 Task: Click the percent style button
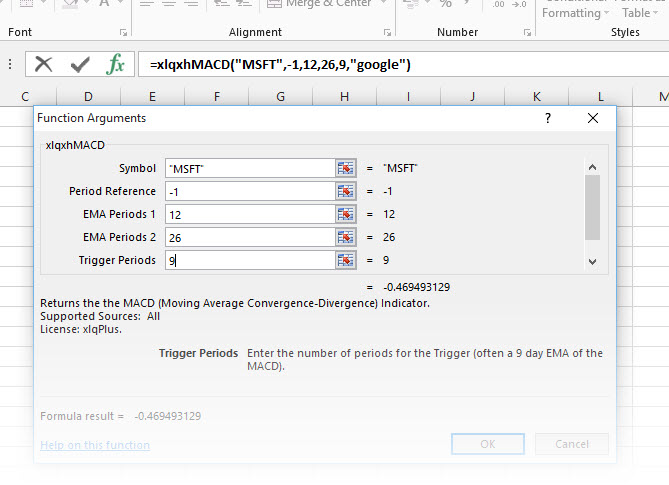[x=446, y=3]
